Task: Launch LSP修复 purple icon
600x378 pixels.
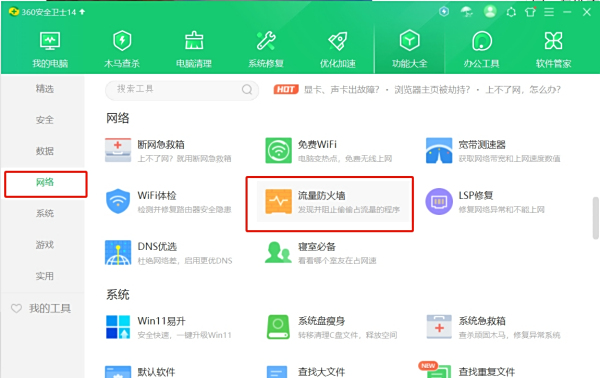Action: click(x=439, y=201)
